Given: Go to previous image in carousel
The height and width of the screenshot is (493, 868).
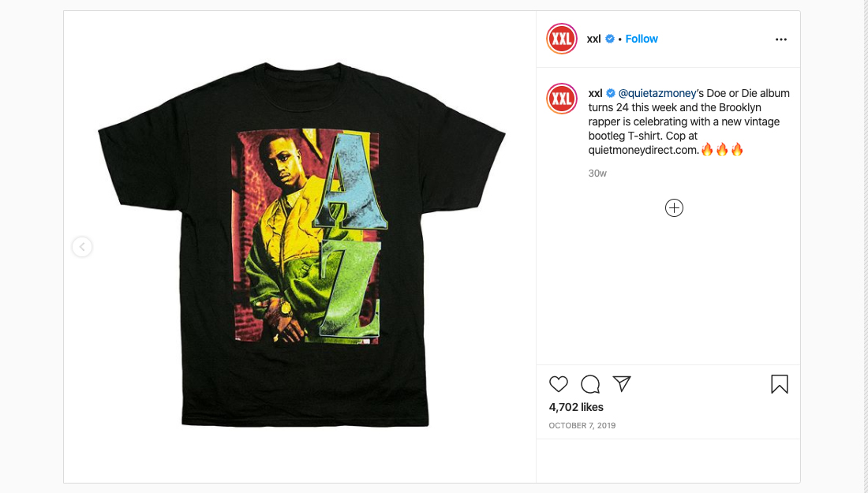Looking at the screenshot, I should pos(82,247).
